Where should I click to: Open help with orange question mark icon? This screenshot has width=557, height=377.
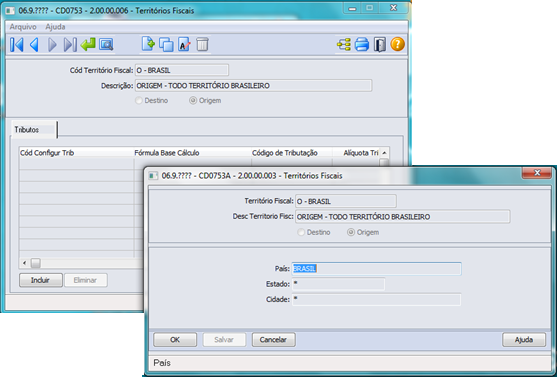click(x=398, y=44)
